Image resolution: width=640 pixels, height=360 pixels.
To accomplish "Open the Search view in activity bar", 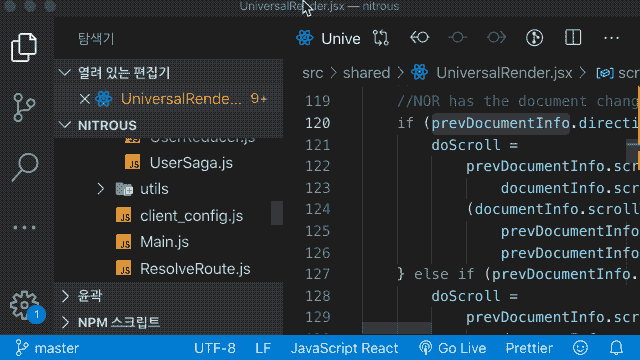I will click(25, 167).
